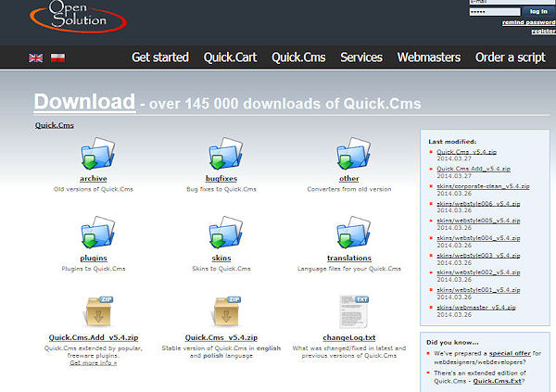Open the Webmasters menu item
The height and width of the screenshot is (392, 556).
429,57
